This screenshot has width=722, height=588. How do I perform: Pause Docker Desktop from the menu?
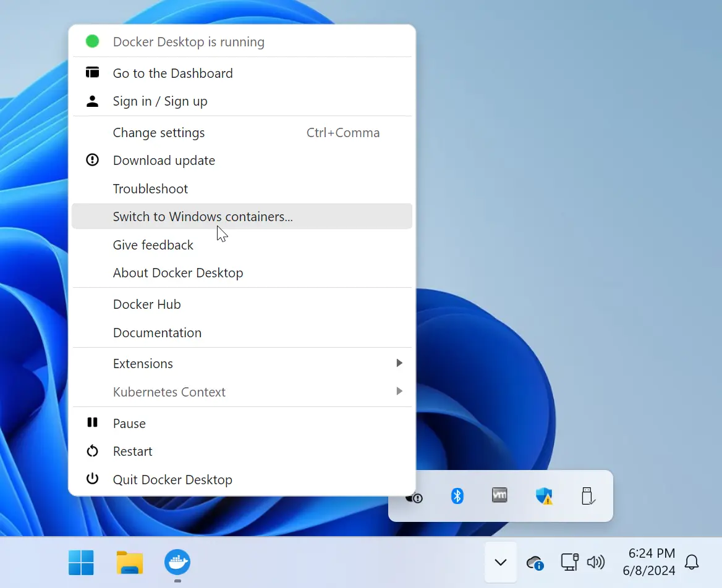pos(242,423)
